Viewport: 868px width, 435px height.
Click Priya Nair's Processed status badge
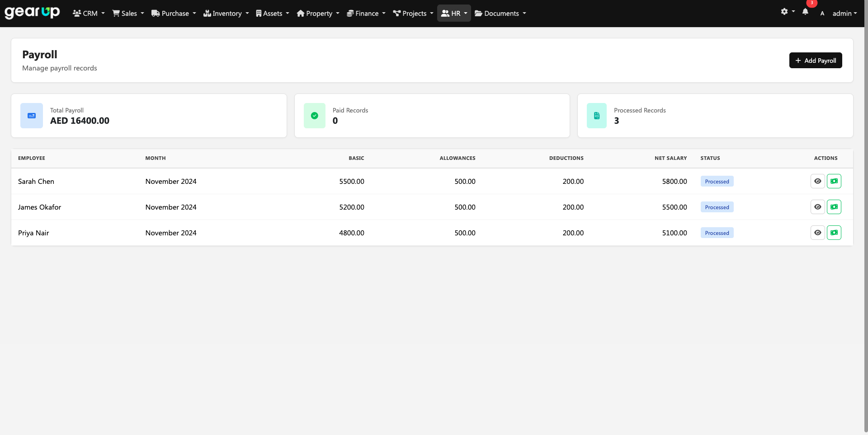pyautogui.click(x=717, y=233)
